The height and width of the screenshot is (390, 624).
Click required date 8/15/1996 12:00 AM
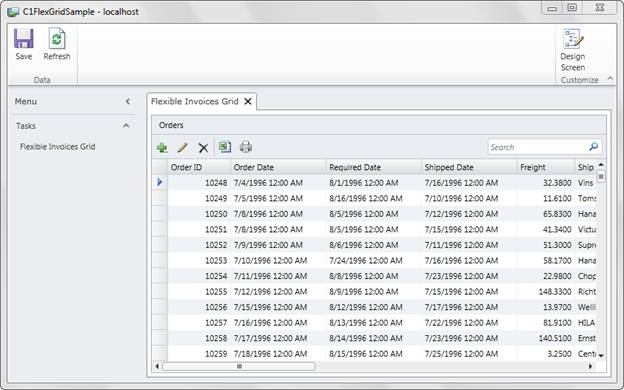tap(366, 353)
